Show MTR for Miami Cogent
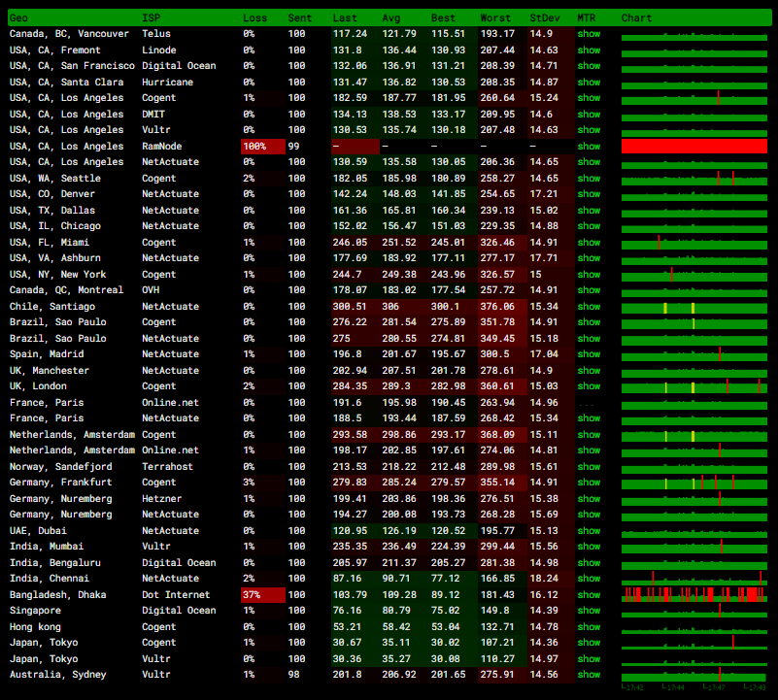Image resolution: width=778 pixels, height=700 pixels. pos(589,242)
